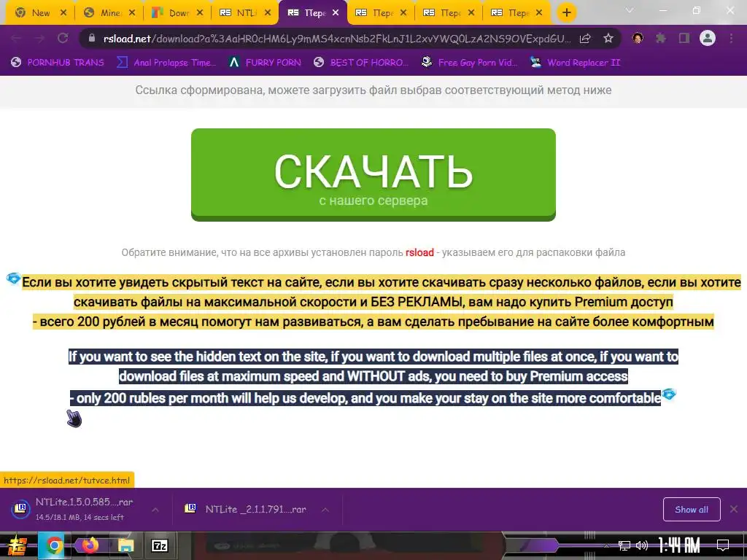Open the Word Replacer II bookmark
The width and height of the screenshot is (747, 560).
coord(576,63)
